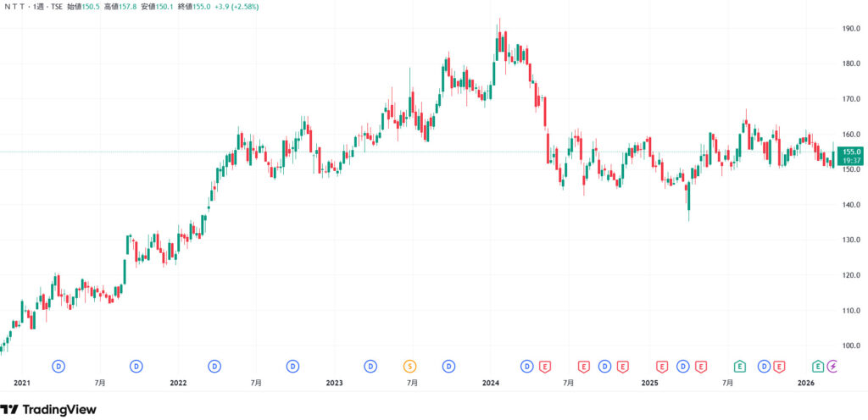Open the orange split marker S
The width and height of the screenshot is (868, 420).
[x=410, y=367]
